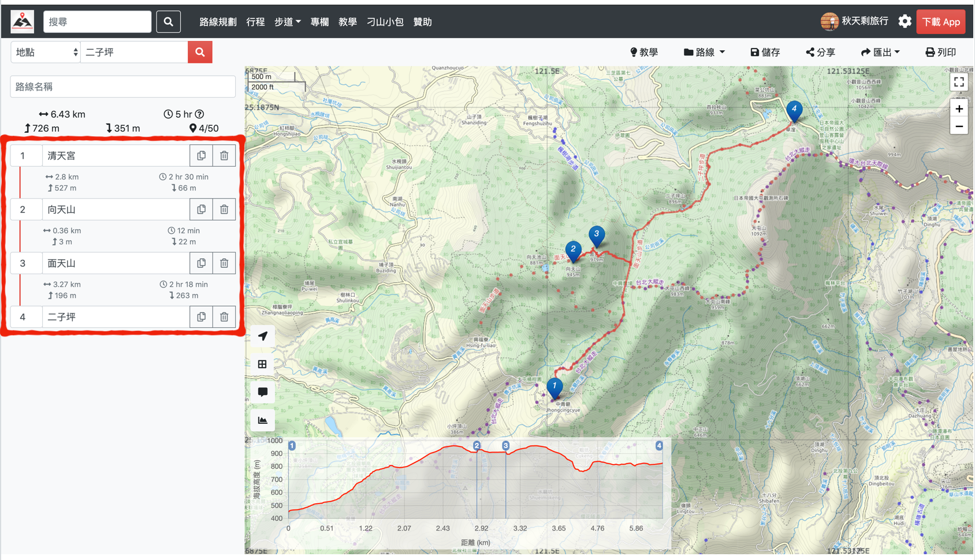Click the 秋天剩旅行 username
The height and width of the screenshot is (560, 975).
(x=865, y=21)
